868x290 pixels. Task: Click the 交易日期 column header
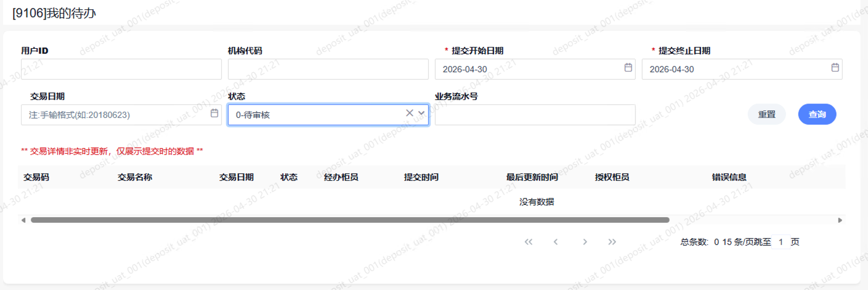(x=237, y=177)
